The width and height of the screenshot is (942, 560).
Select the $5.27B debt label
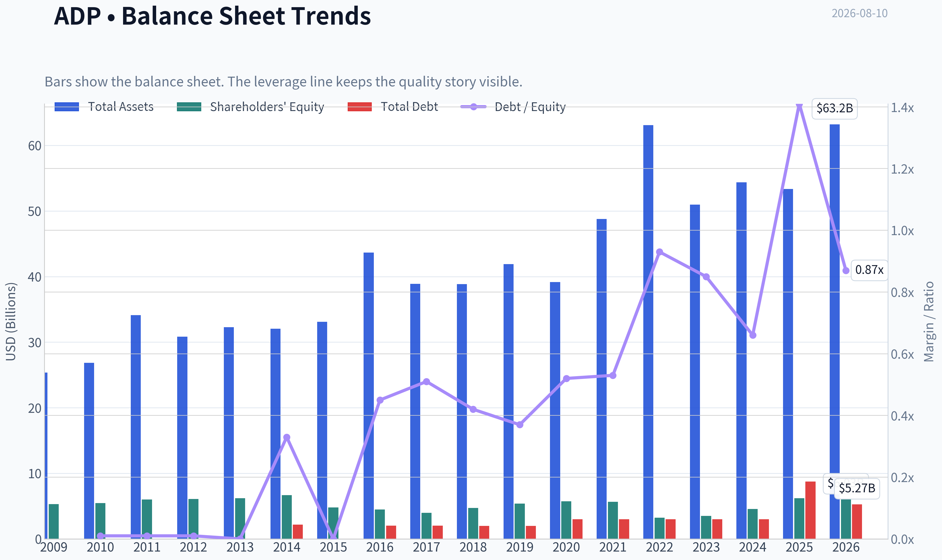click(857, 488)
